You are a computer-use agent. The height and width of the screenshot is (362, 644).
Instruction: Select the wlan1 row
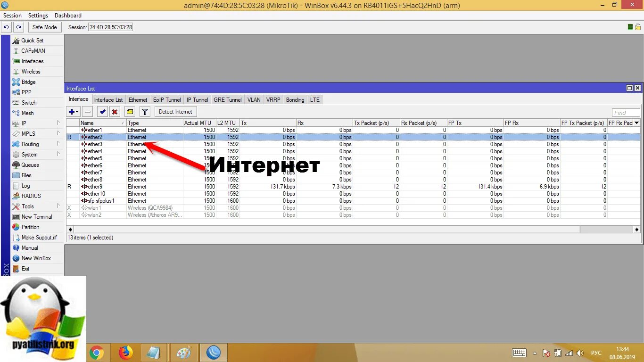click(x=353, y=208)
